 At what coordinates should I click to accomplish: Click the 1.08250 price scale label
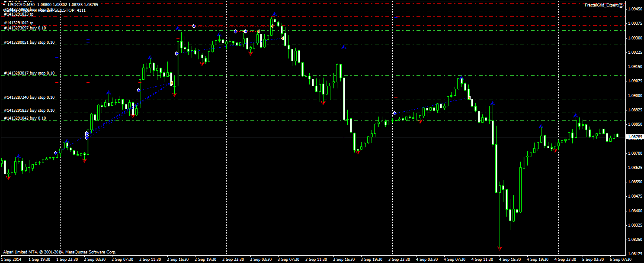pyautogui.click(x=636, y=239)
